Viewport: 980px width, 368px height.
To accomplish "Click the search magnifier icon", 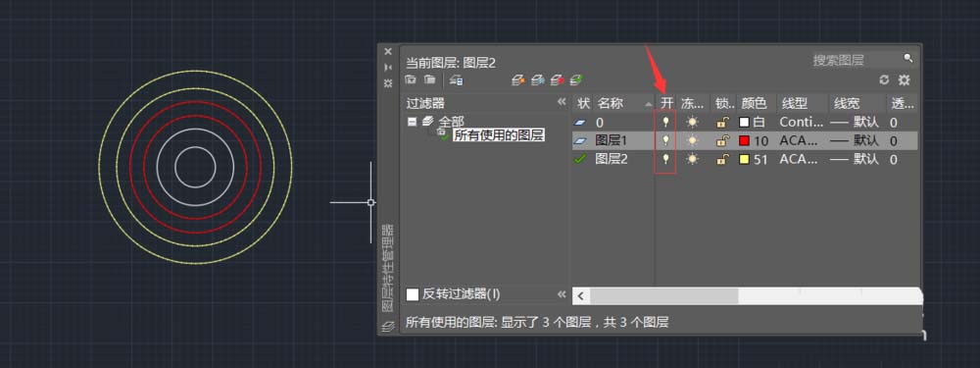I will tap(908, 58).
